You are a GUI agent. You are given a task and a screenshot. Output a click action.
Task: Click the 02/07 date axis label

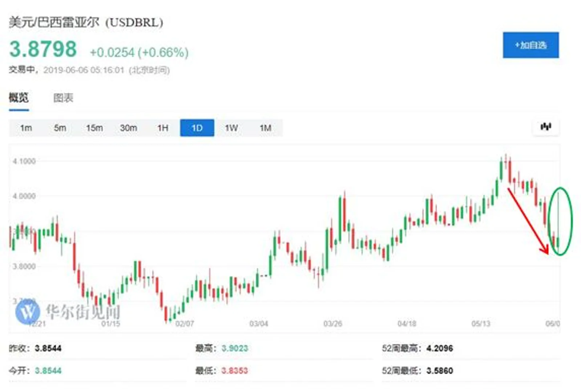point(185,323)
